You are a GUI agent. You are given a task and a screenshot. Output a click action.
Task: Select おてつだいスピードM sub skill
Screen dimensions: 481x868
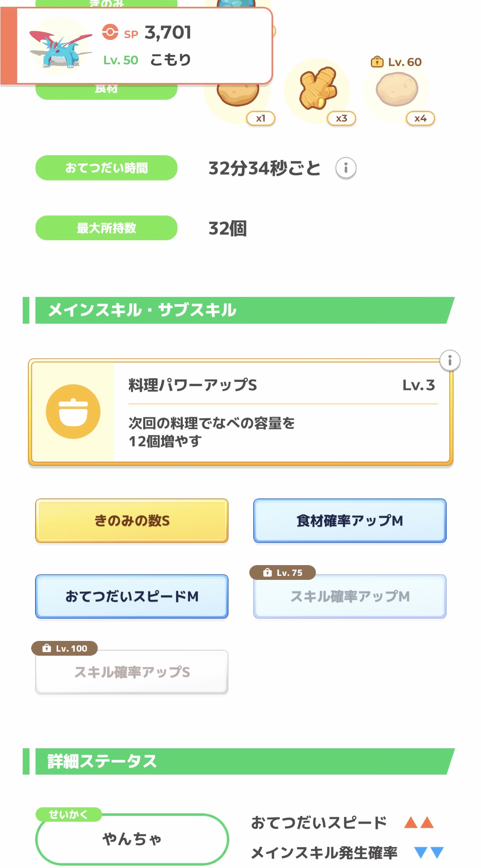pyautogui.click(x=132, y=596)
